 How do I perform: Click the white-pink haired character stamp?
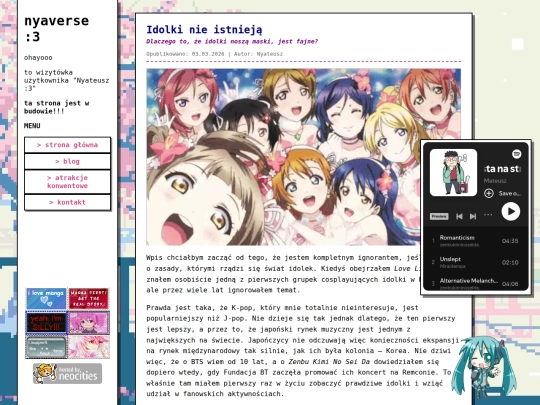tap(89, 347)
